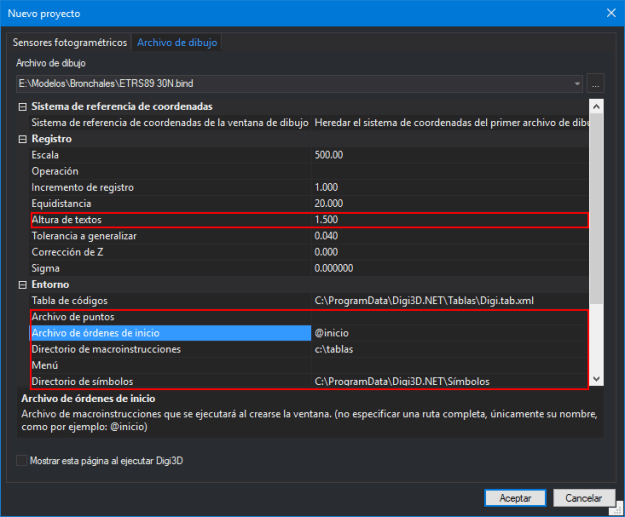The width and height of the screenshot is (625, 517).
Task: Click the Equidistancia value field
Action: pyautogui.click(x=450, y=203)
